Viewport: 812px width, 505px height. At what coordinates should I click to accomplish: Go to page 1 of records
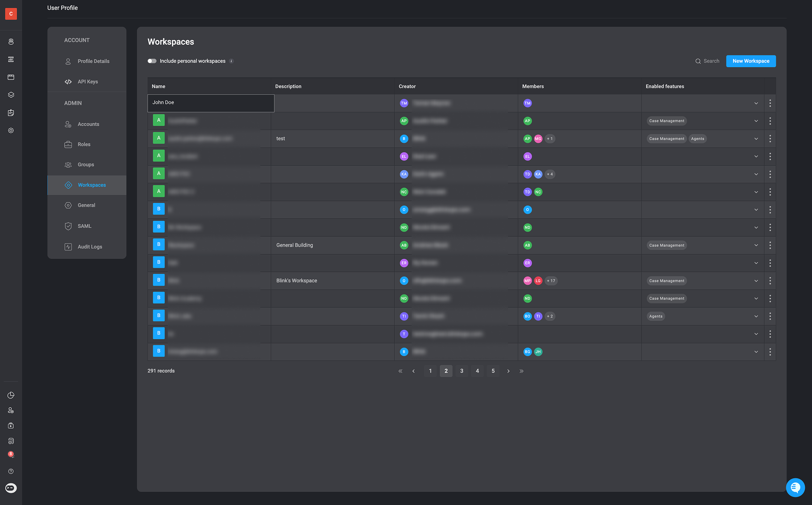click(430, 371)
